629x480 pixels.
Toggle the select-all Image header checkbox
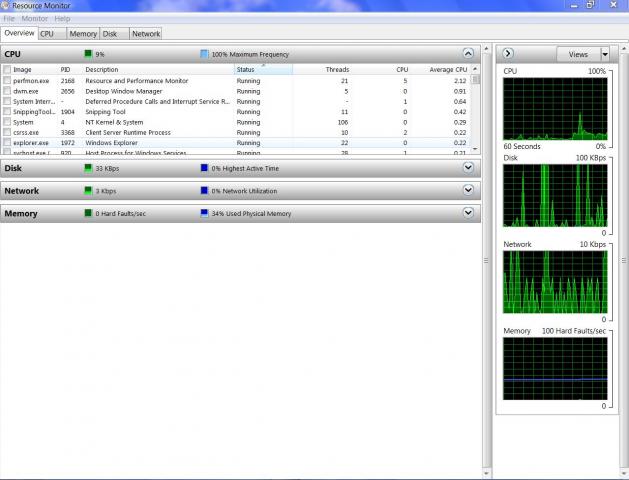tap(7, 70)
